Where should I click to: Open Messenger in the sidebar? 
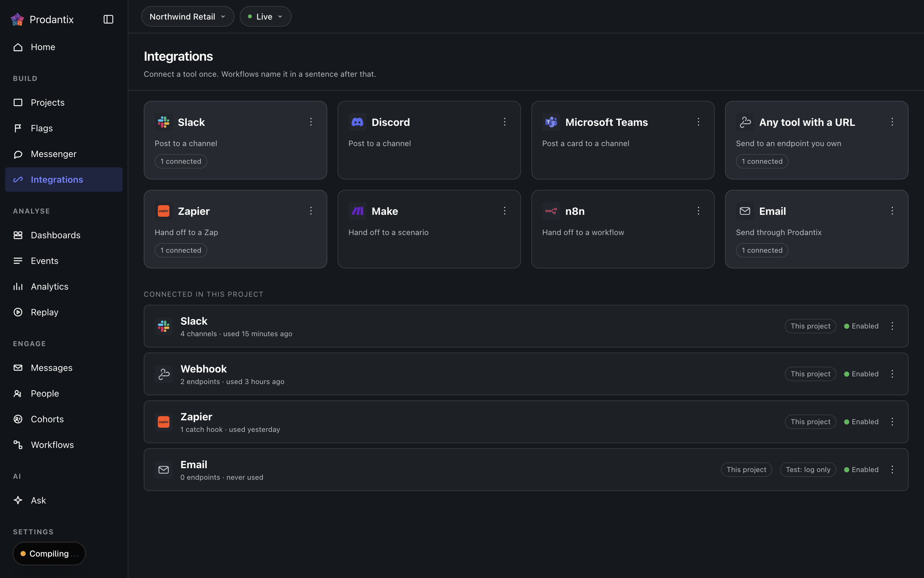pyautogui.click(x=64, y=154)
